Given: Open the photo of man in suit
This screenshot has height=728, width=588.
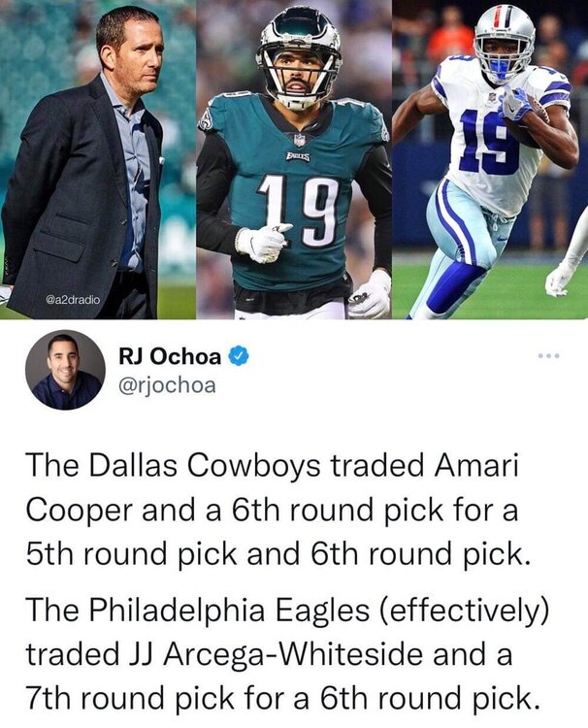Looking at the screenshot, I should (97, 159).
